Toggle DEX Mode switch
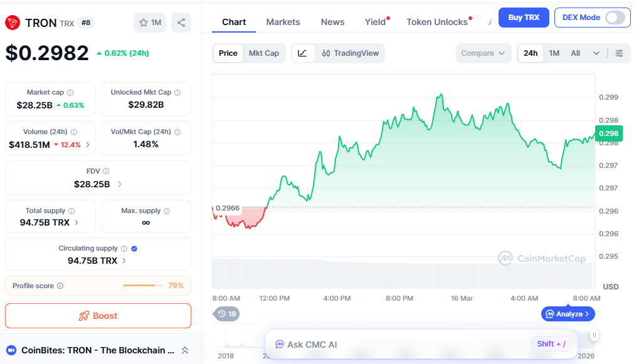Viewport: 634px width, 364px height. [615, 18]
